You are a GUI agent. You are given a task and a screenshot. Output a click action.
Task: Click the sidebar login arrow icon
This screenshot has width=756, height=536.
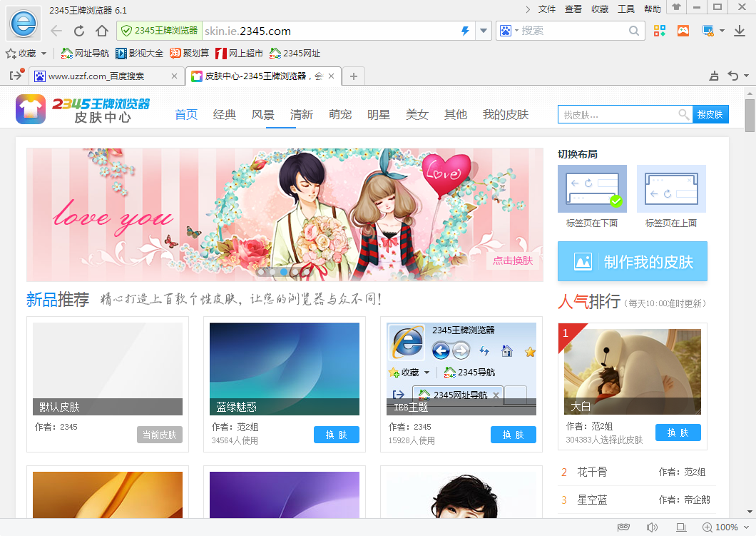[16, 75]
